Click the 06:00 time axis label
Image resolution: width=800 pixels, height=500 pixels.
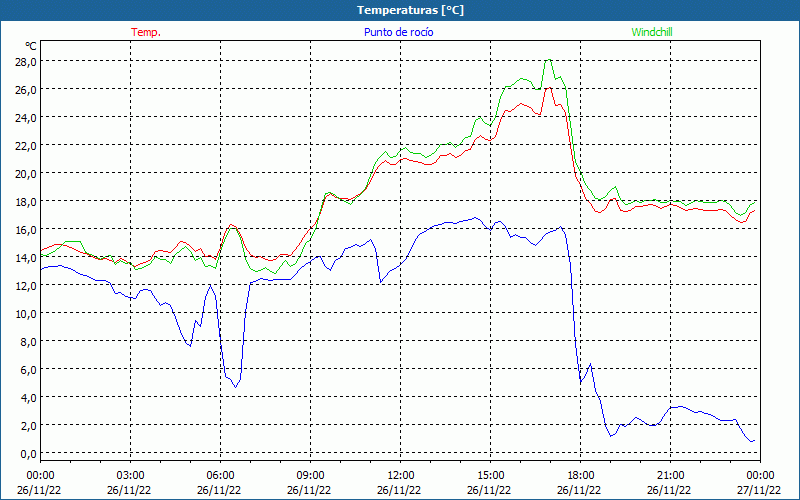[x=221, y=476]
